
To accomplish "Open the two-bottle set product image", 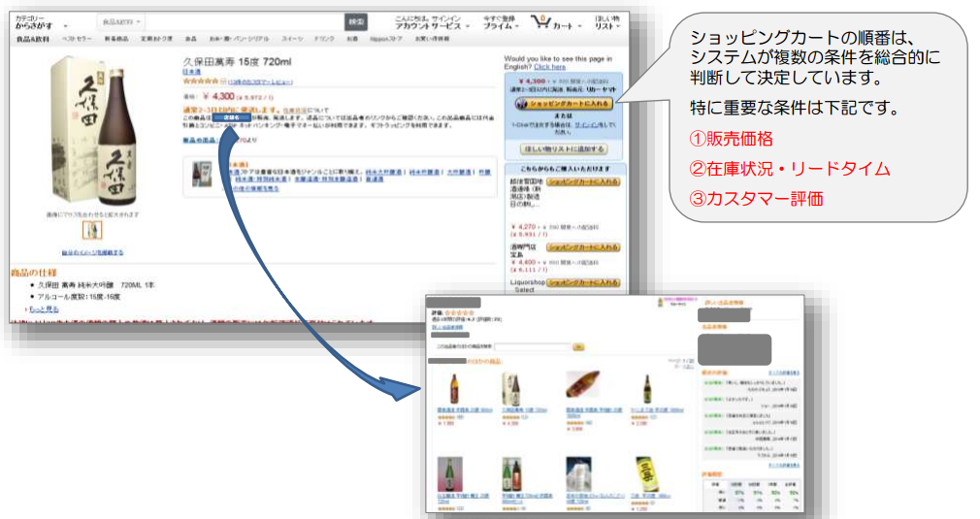I will click(512, 474).
